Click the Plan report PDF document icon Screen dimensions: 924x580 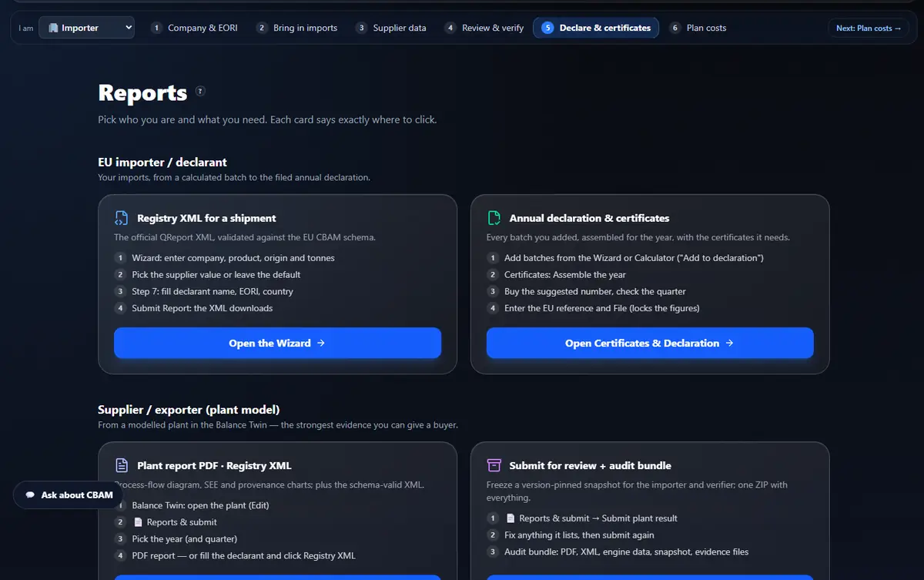[121, 465]
